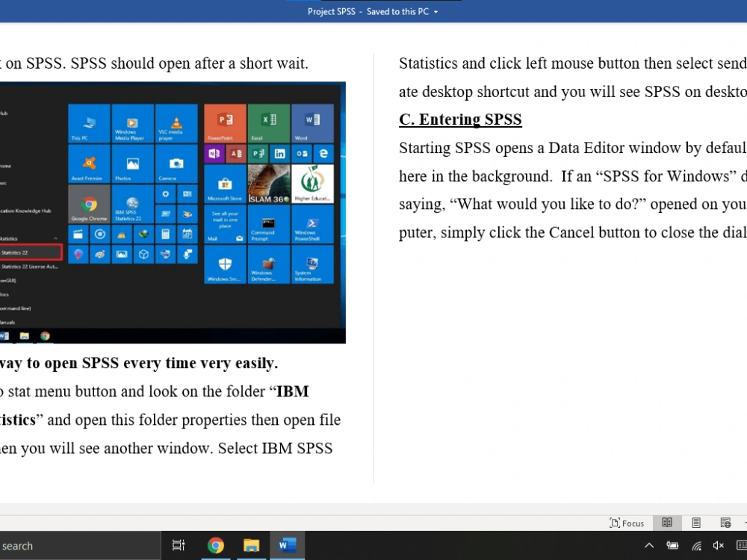
Task: Open the touch keyboard tray icon
Action: (x=741, y=546)
